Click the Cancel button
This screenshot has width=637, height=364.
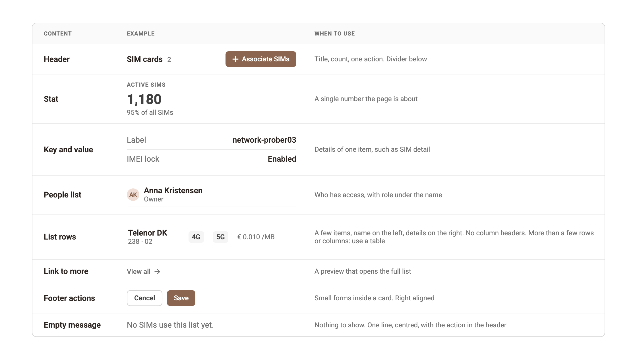click(144, 298)
